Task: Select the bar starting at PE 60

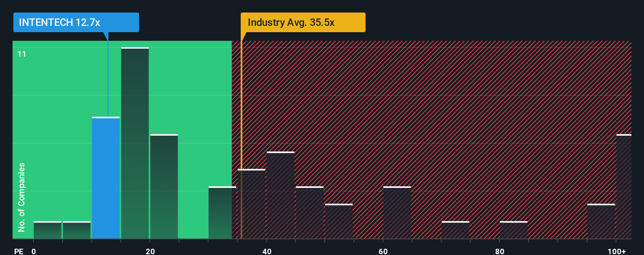Action: click(397, 213)
